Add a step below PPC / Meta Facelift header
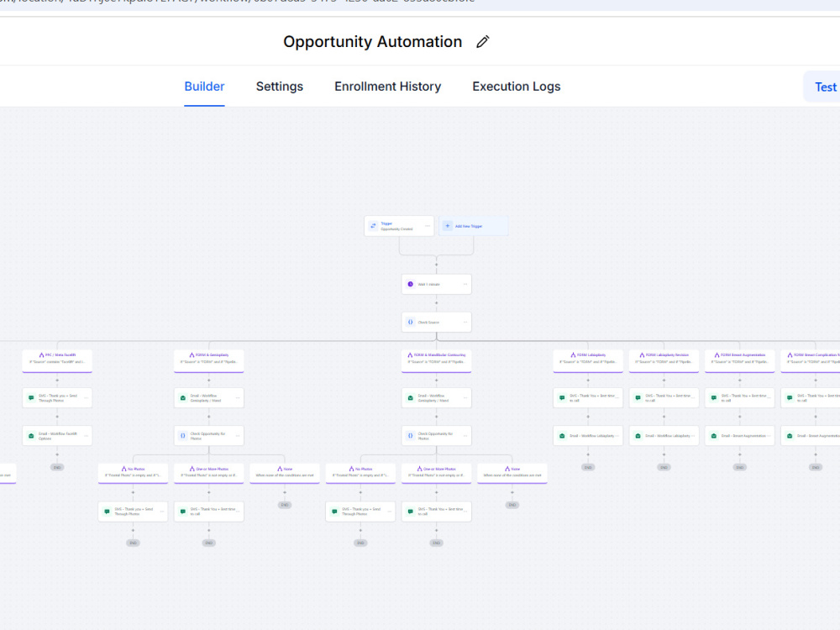Image resolution: width=840 pixels, height=630 pixels. 57,381
